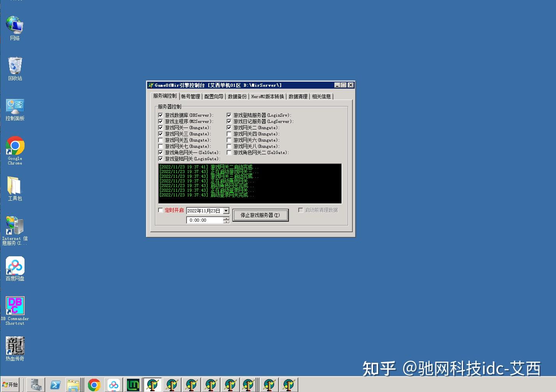Switch to the 帐号管理 tab

(x=190, y=96)
